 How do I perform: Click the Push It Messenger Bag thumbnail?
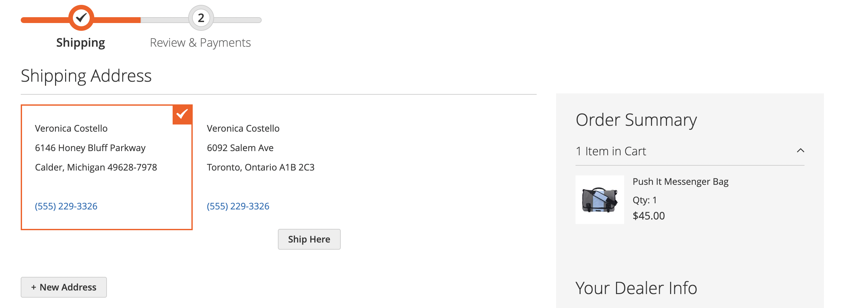click(600, 200)
